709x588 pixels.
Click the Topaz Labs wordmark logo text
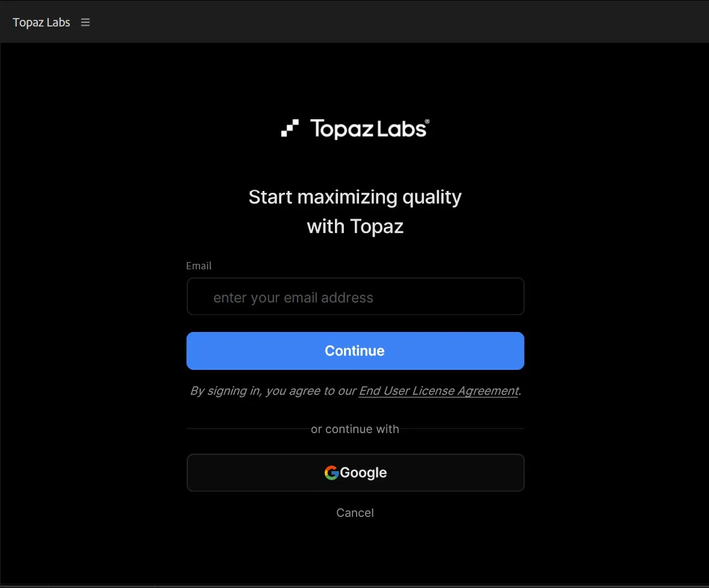[367, 129]
